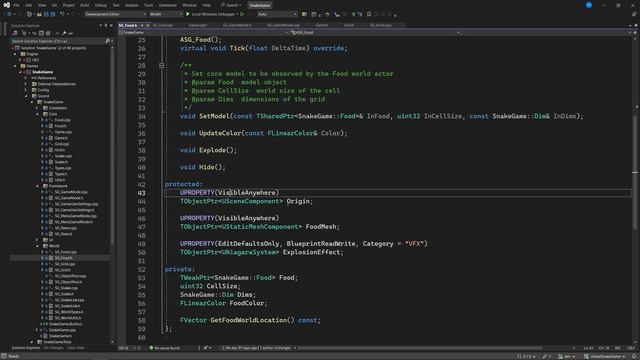
Task: Open the ASG_Food class navigation dropdown
Action: click(376, 32)
